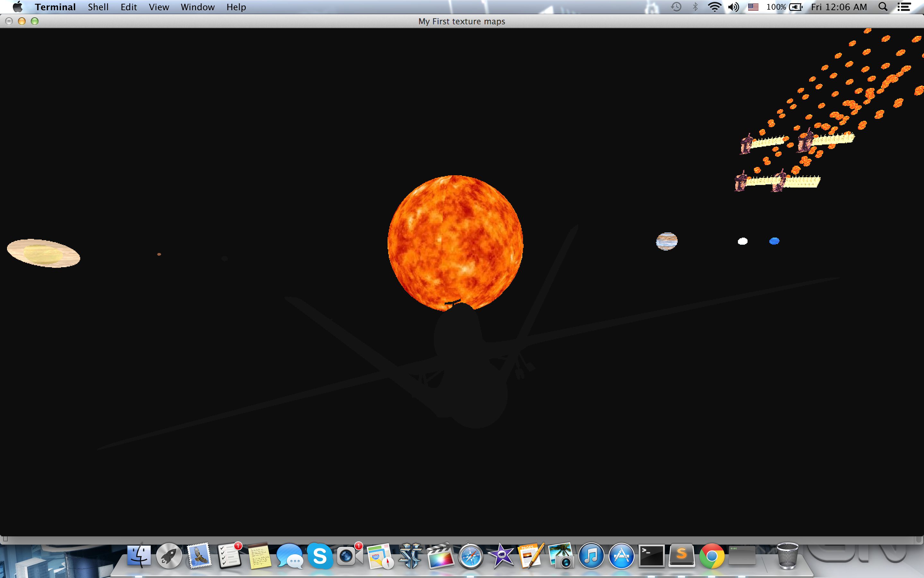Open the View menu
Screen dimensions: 924x578
coord(159,7)
